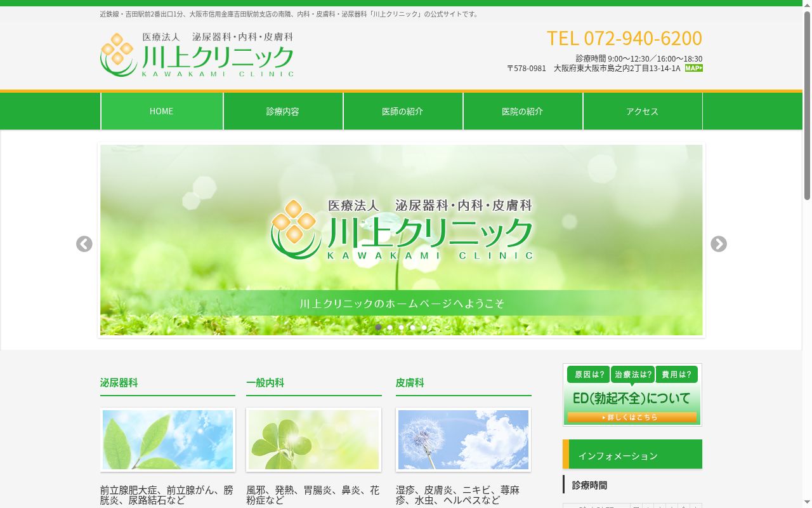Click the scrollbar up arrow
812x508 pixels.
(807, 5)
